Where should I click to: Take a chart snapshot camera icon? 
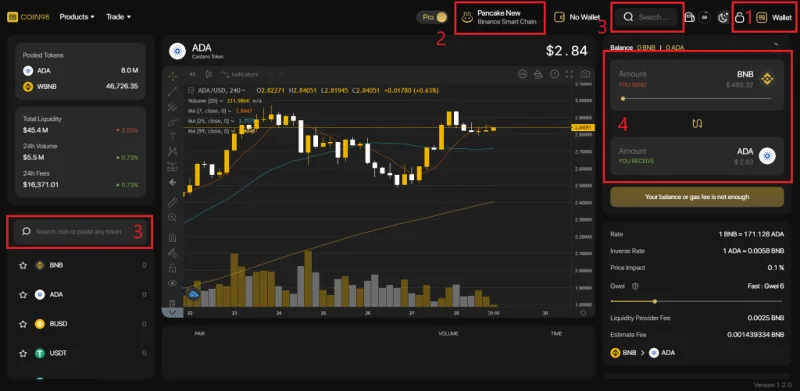click(586, 75)
